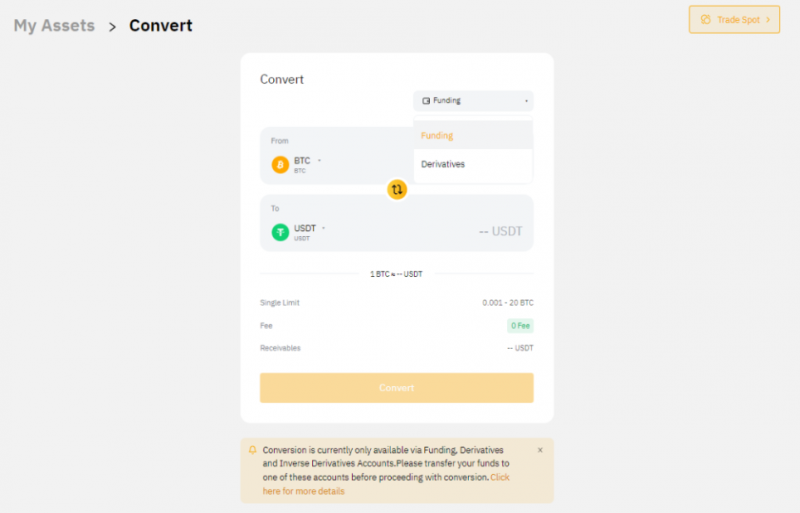The image size is (800, 513).
Task: Click the wallet icon beside Funding
Action: [426, 101]
